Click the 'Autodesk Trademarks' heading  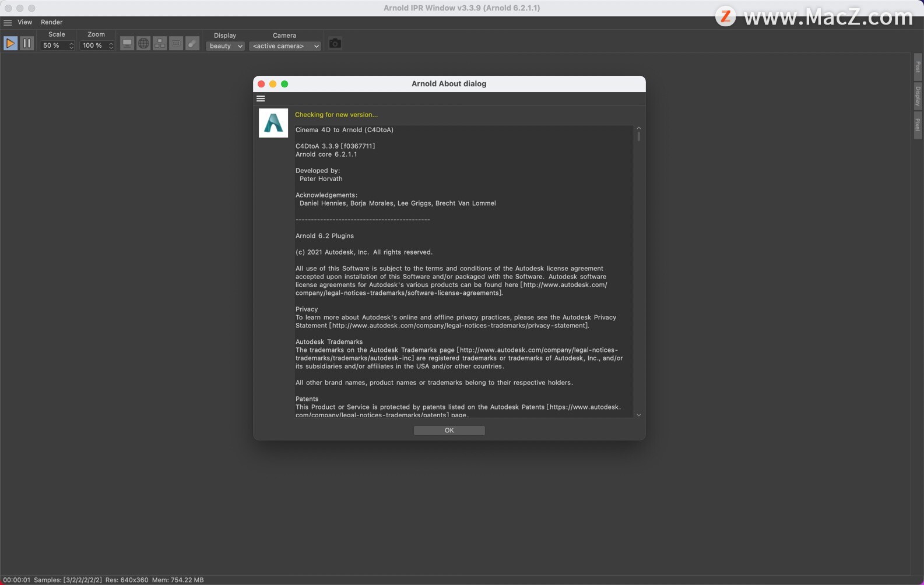tap(329, 342)
